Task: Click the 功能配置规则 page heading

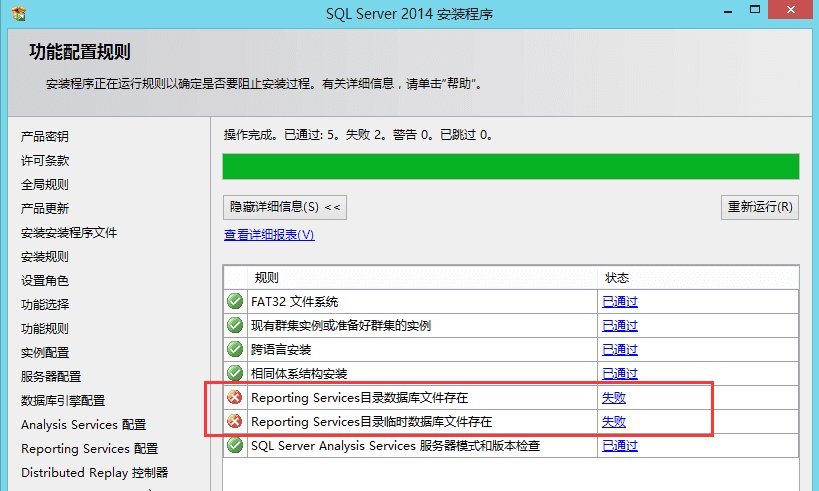Action: (x=80, y=52)
